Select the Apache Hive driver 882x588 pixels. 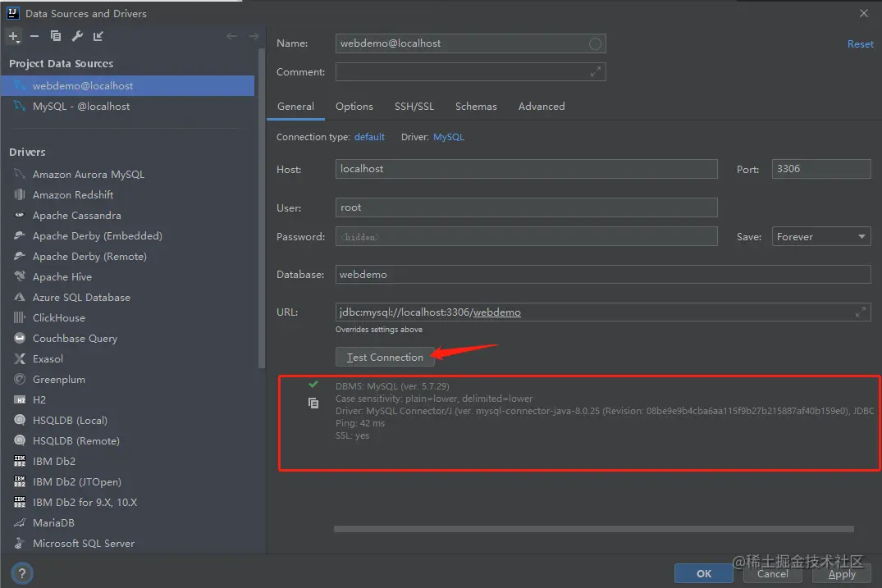62,277
